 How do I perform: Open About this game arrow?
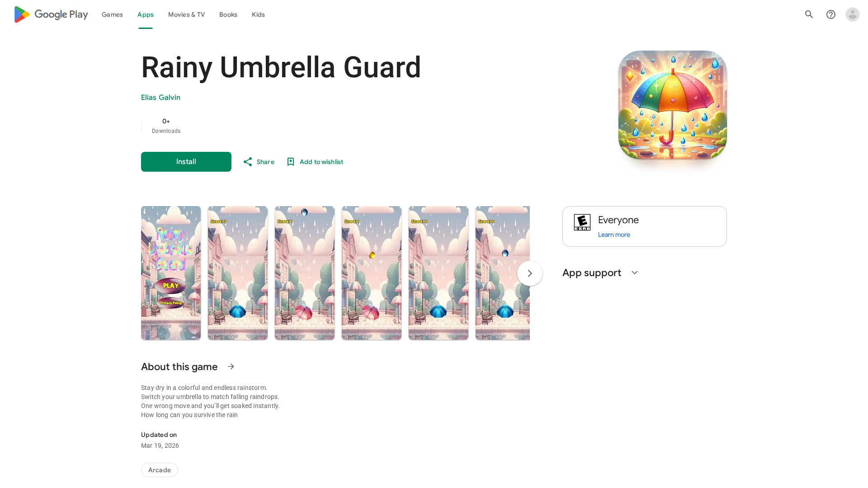[231, 366]
